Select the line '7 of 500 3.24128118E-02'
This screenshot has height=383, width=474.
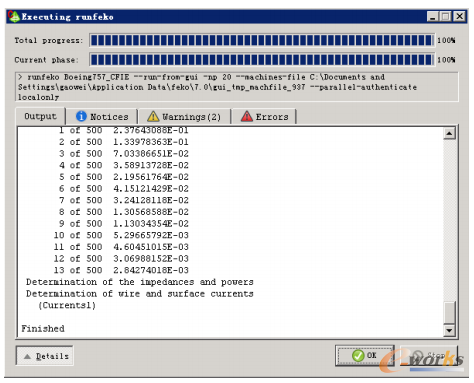(124, 200)
